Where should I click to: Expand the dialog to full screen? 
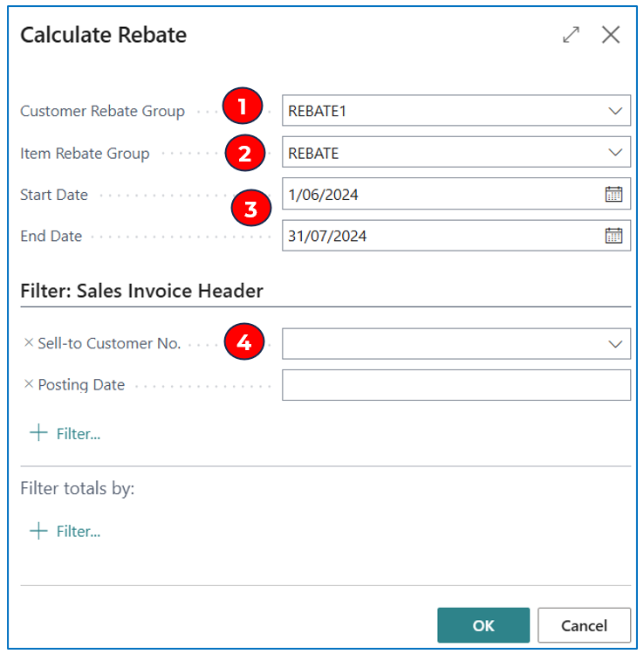571,35
